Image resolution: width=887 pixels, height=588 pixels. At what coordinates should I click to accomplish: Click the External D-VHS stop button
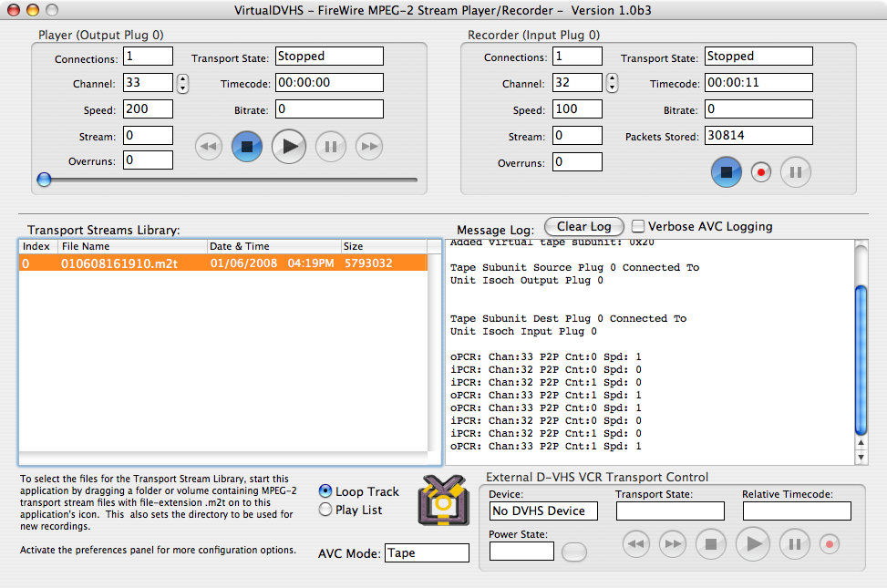click(710, 544)
